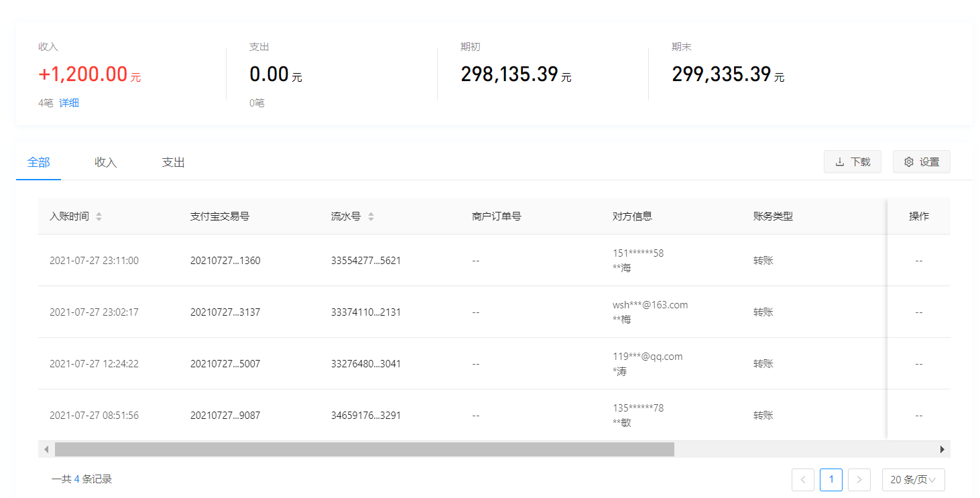Screen dimensions: 980x498
Task: Switch to the 支出 tab
Action: point(173,162)
